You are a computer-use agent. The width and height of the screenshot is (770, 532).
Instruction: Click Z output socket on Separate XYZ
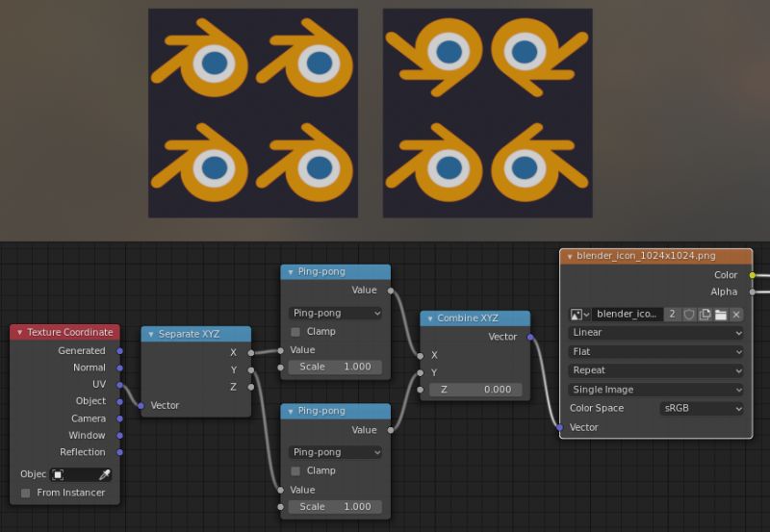coord(251,388)
